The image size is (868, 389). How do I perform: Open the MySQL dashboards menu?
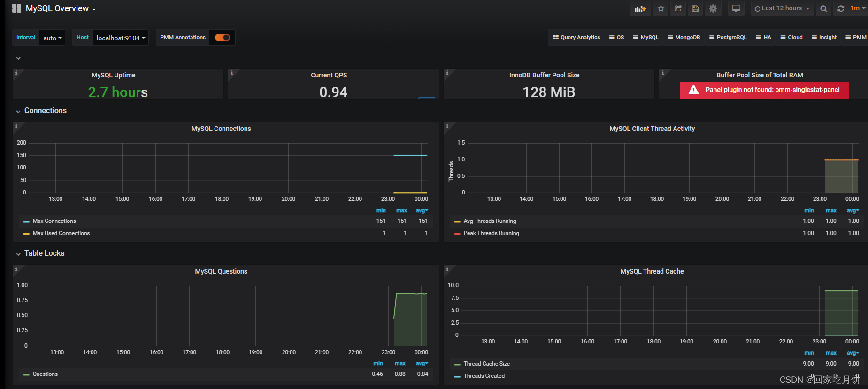(x=645, y=38)
